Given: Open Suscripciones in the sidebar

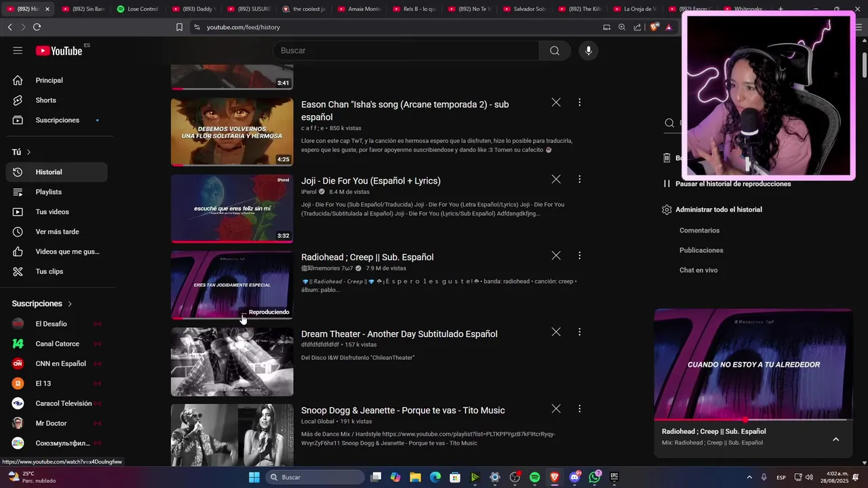Looking at the screenshot, I should coord(57,120).
